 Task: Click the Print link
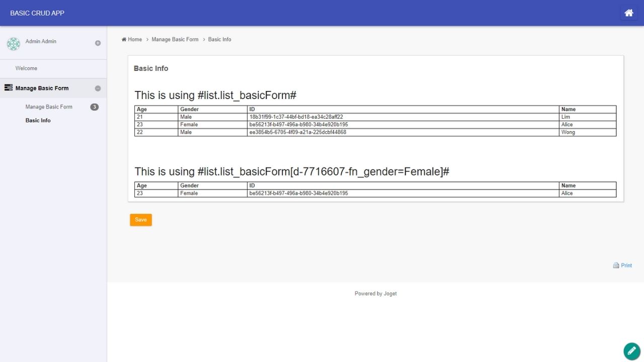pos(626,265)
